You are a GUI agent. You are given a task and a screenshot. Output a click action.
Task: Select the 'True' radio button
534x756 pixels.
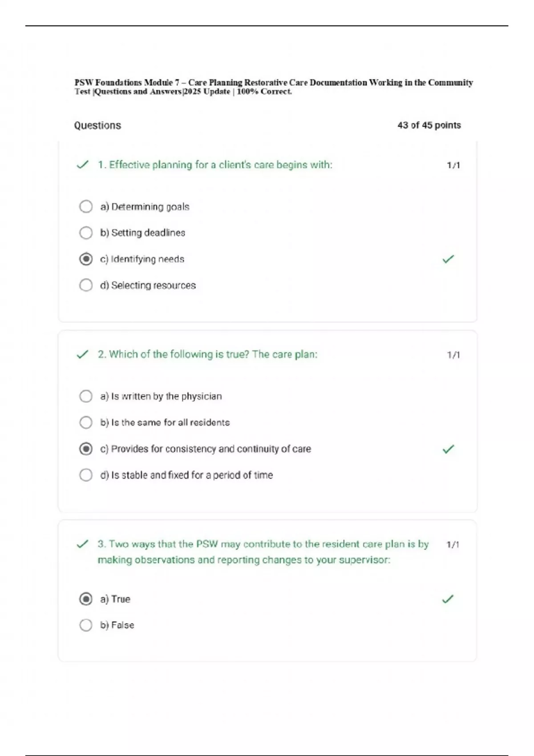click(86, 599)
